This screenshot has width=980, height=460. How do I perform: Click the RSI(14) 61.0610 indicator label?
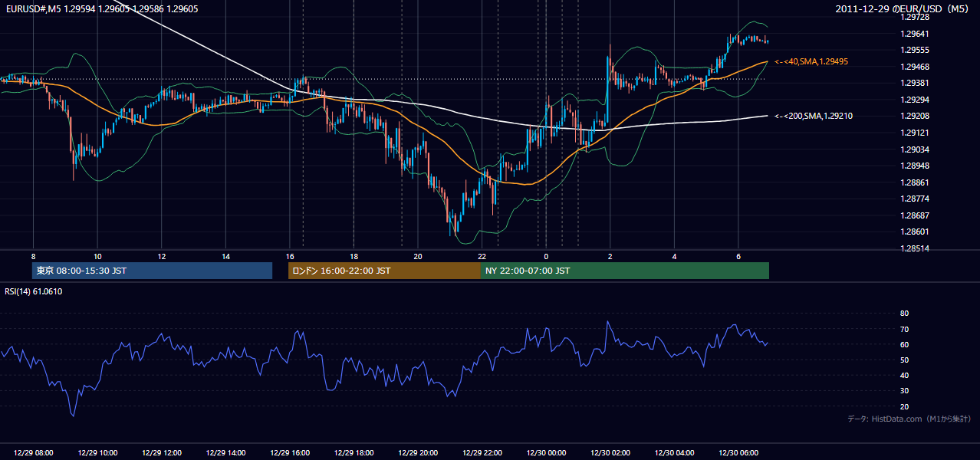pos(34,291)
